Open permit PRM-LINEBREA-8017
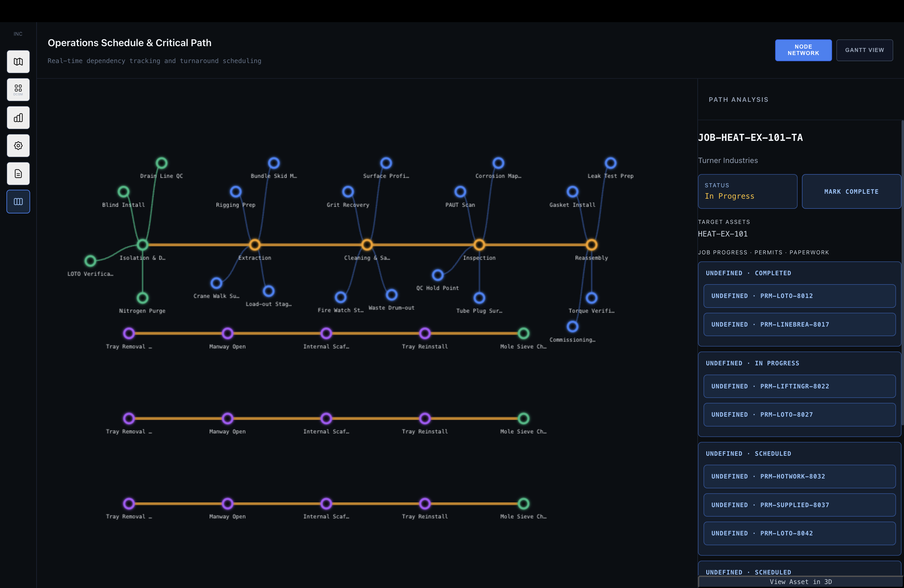Image resolution: width=904 pixels, height=588 pixels. click(x=799, y=324)
